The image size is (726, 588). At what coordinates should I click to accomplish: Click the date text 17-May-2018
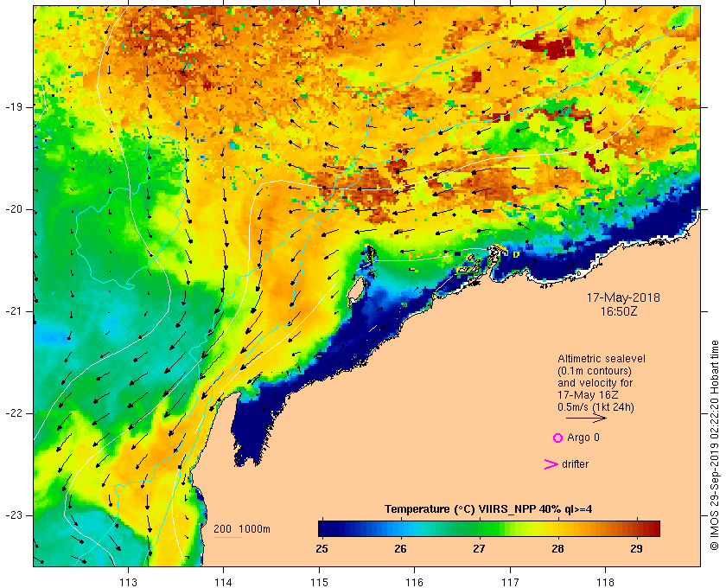[623, 297]
